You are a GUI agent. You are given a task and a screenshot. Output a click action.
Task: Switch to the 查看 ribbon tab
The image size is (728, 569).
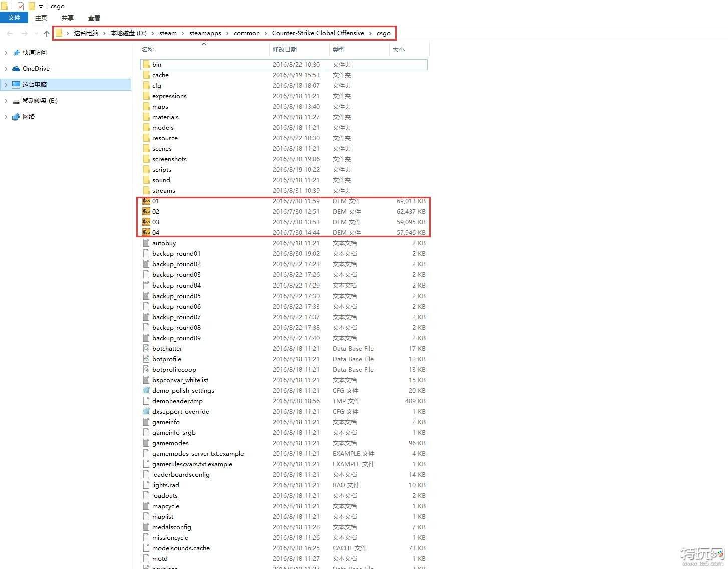[x=94, y=18]
